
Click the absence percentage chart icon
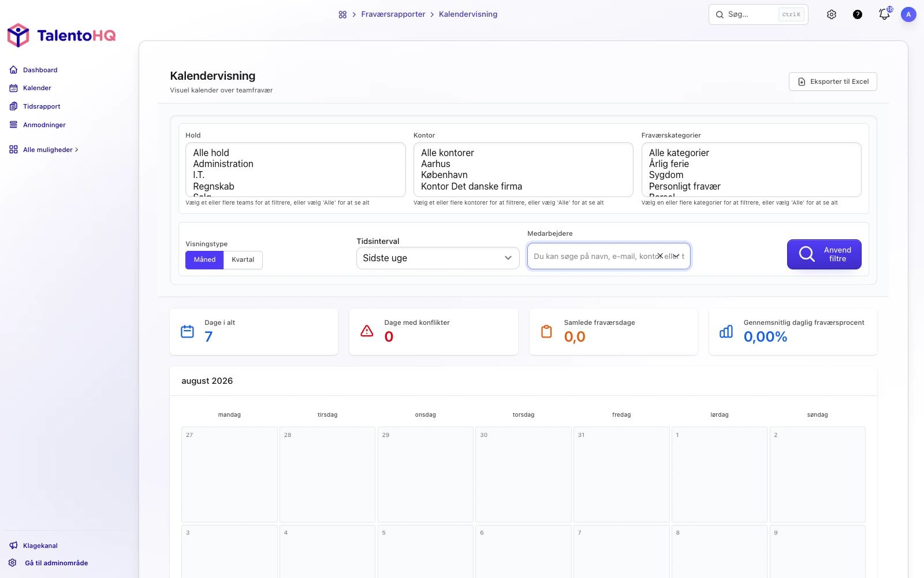click(x=726, y=332)
